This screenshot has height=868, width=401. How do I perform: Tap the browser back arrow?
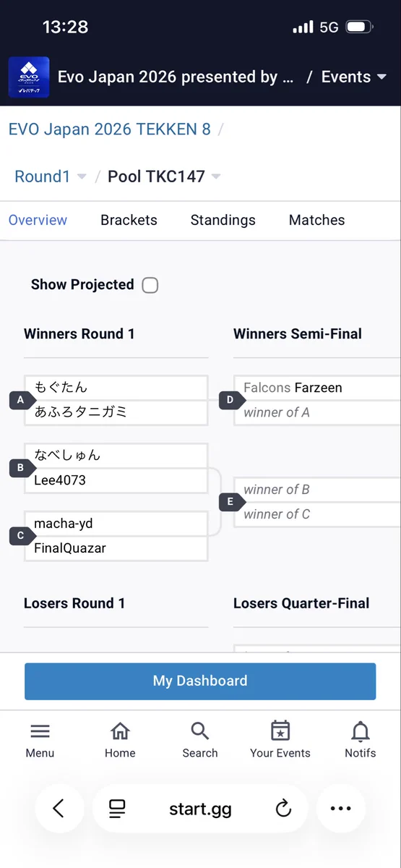[59, 808]
